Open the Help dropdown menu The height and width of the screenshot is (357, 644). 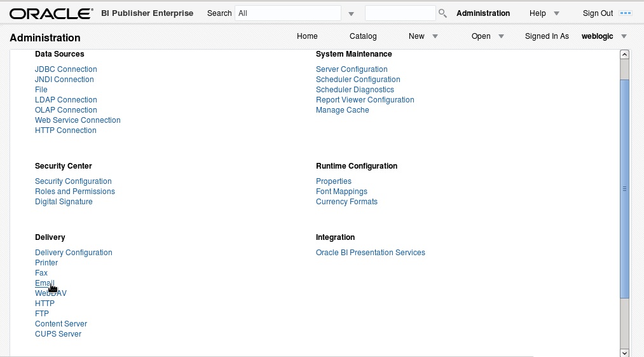pos(556,13)
